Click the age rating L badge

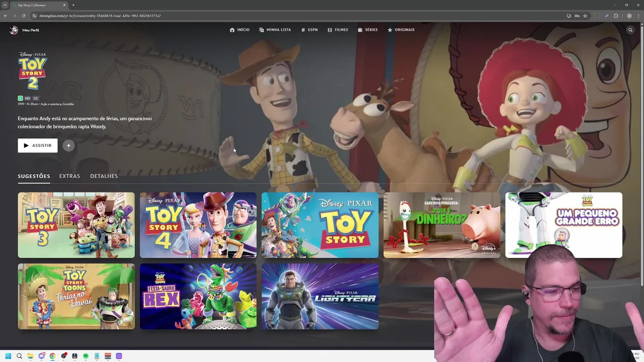click(20, 99)
